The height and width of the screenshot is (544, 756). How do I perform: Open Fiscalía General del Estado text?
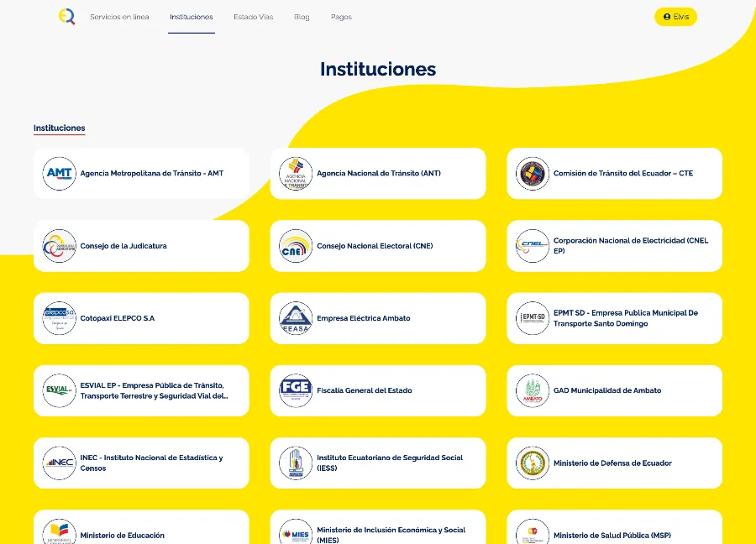[365, 390]
